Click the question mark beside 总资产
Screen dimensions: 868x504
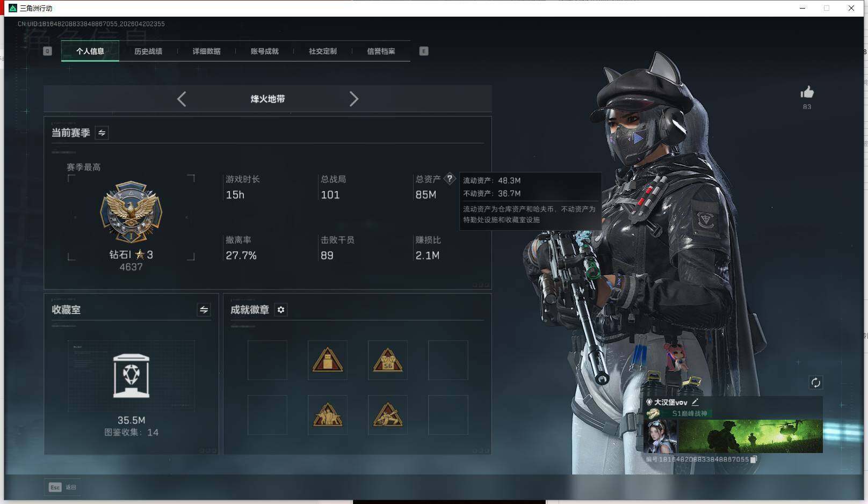click(x=450, y=179)
